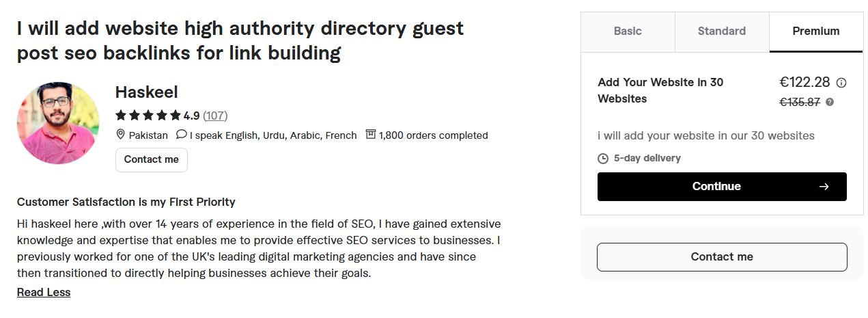
Task: Select the Premium package tab
Action: click(816, 31)
